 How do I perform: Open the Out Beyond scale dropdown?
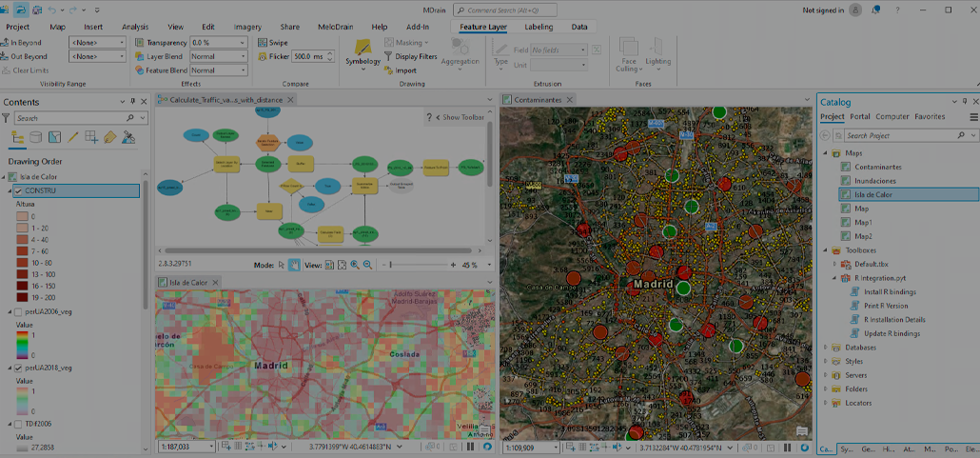pyautogui.click(x=121, y=56)
